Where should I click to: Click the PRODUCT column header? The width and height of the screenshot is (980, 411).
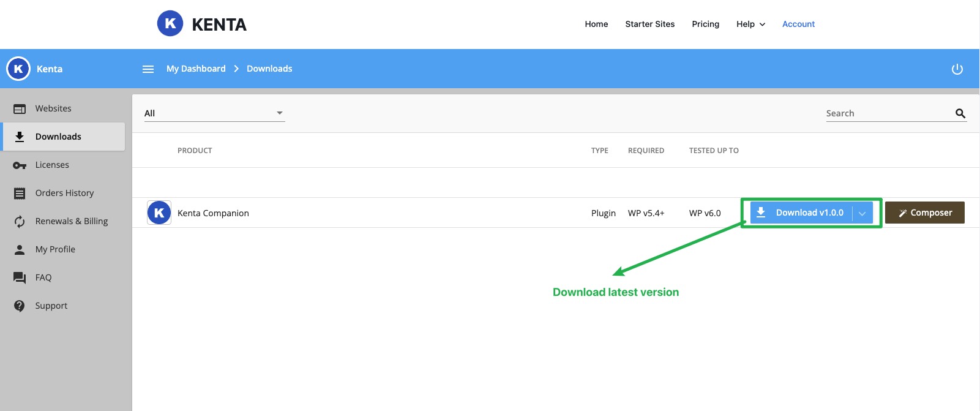(x=195, y=151)
